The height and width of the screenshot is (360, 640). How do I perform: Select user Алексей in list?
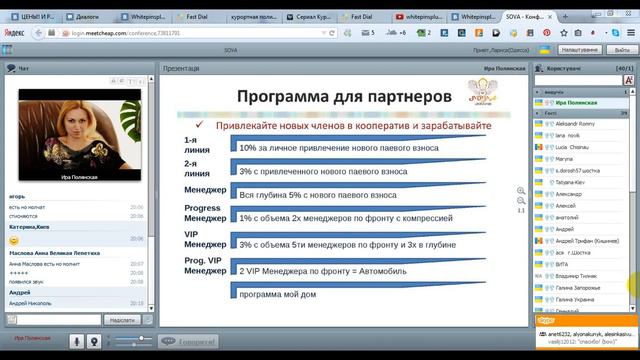click(x=581, y=206)
